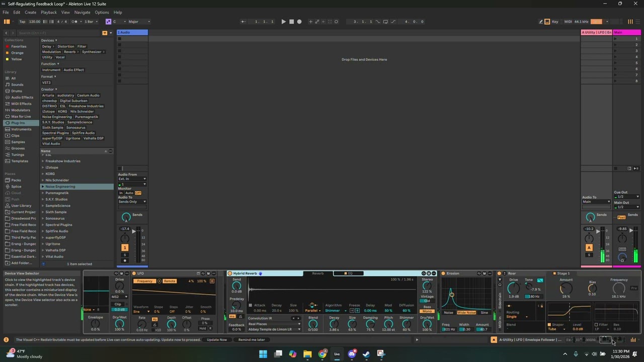The width and height of the screenshot is (644, 362).
Task: Toggle track 1 Activator button
Action: (x=125, y=247)
